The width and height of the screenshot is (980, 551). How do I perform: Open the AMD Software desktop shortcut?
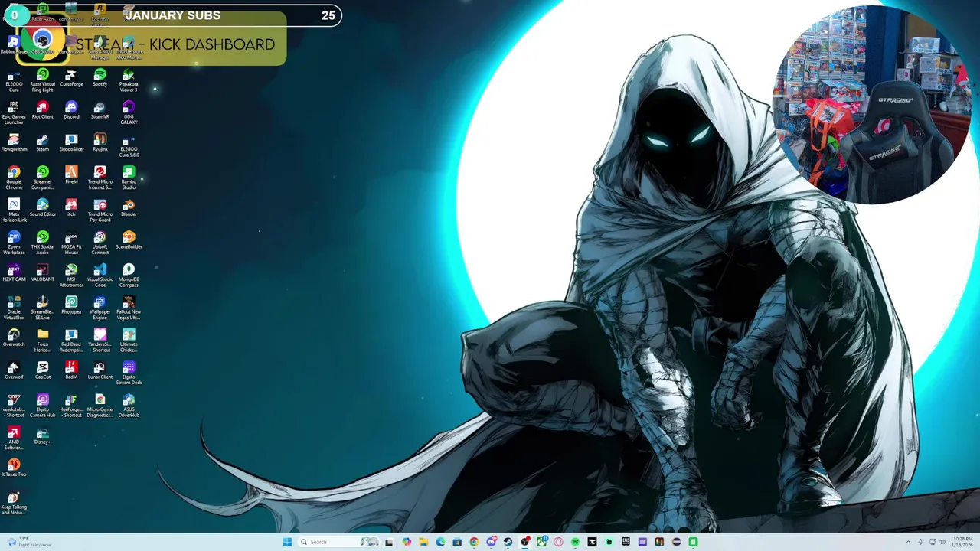(x=14, y=438)
